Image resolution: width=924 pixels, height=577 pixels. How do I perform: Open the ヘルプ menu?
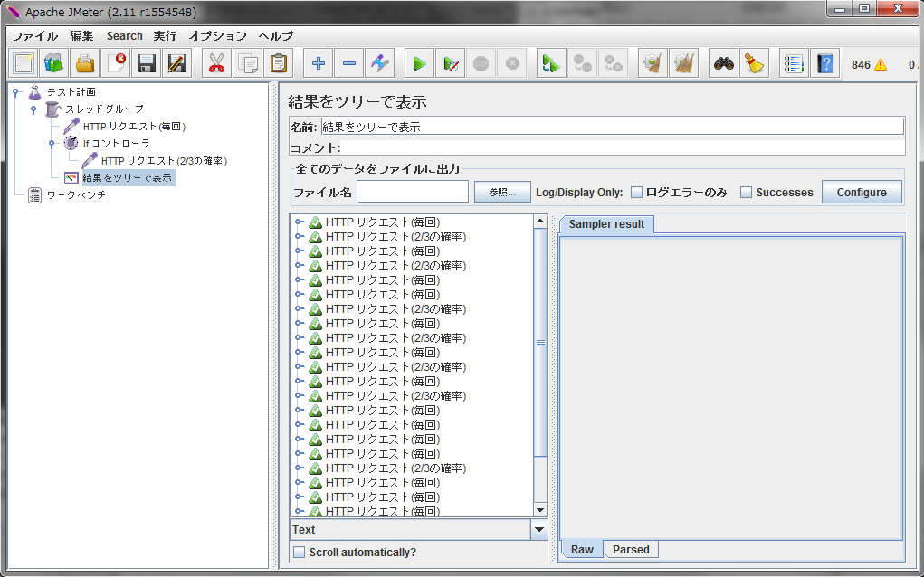[276, 36]
